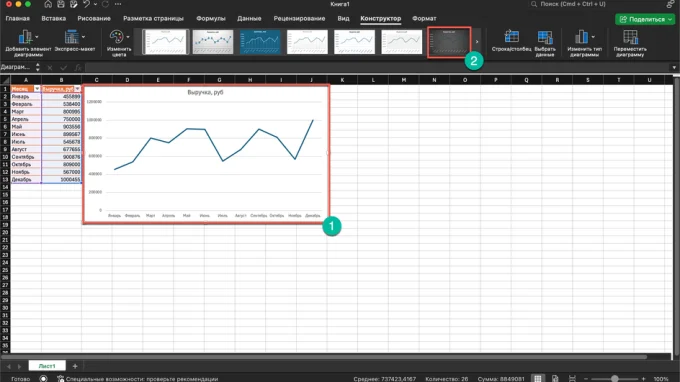680x382 pixels.
Task: Click the macro record icon in status bar
Action: click(43, 379)
